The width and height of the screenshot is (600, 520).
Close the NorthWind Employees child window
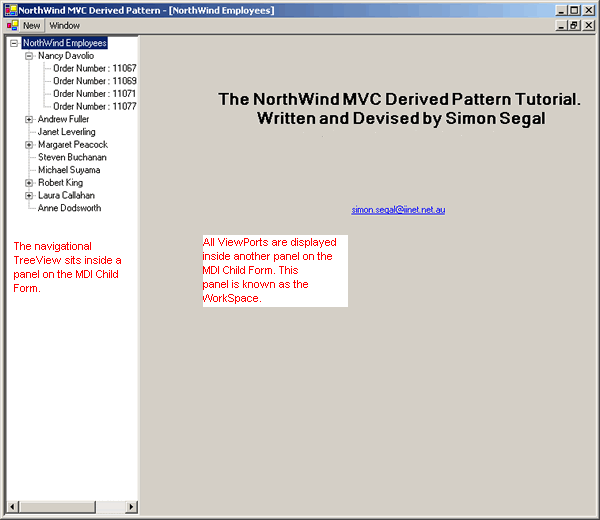click(x=589, y=25)
